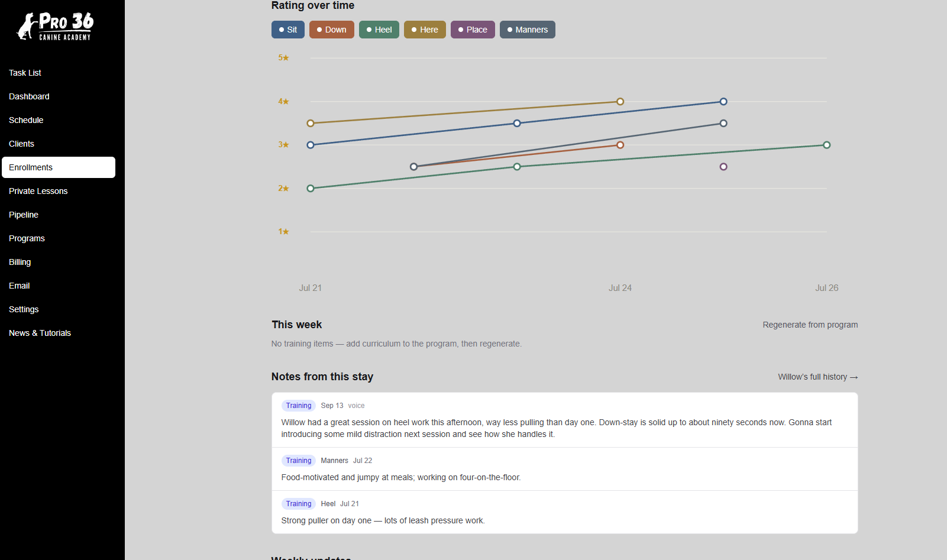Select the Heel data point at Jul 26
Viewport: 947px width, 560px height.
click(x=827, y=145)
